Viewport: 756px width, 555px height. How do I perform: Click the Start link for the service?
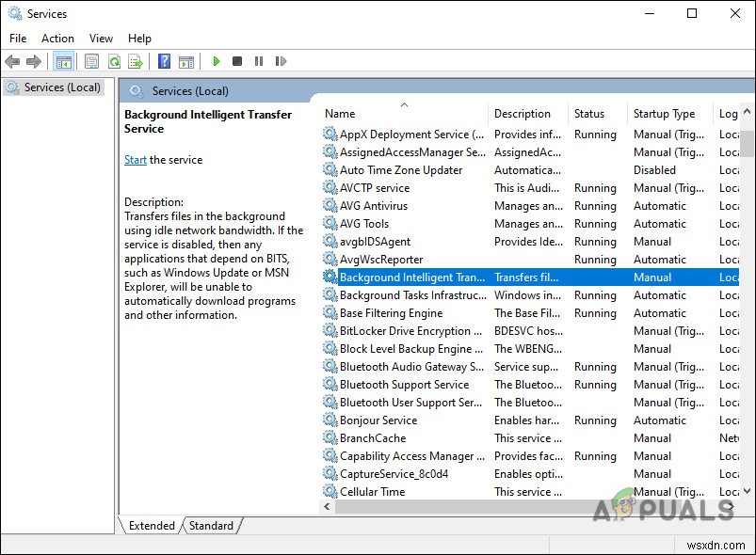click(x=135, y=159)
